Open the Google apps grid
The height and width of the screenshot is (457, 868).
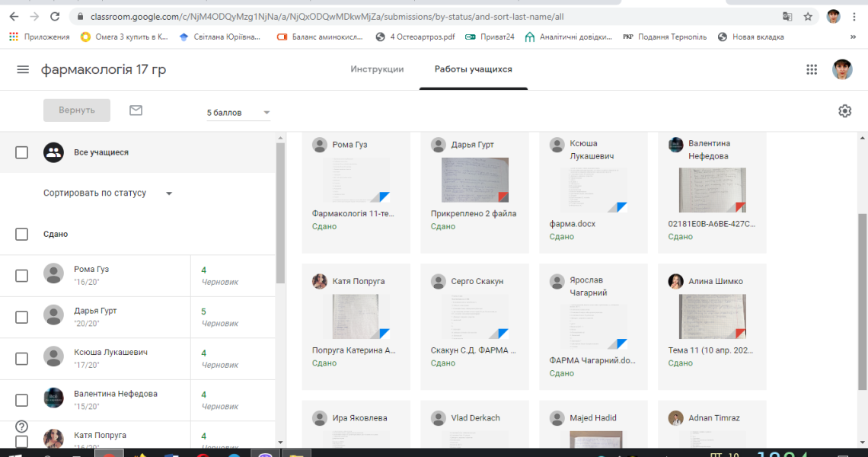812,69
